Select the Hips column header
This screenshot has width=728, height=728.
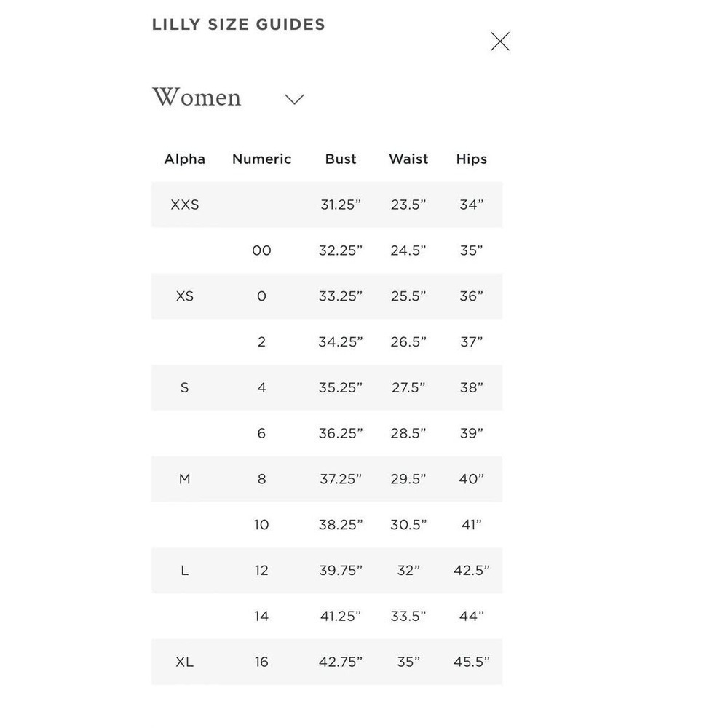[471, 159]
